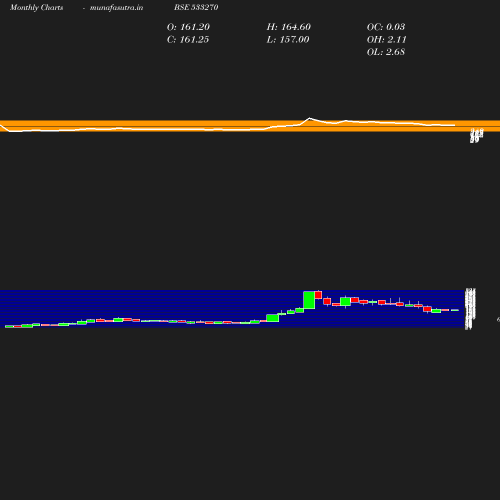Click the candlestick panel's price axis labels
The image size is (500, 500).
470,309
